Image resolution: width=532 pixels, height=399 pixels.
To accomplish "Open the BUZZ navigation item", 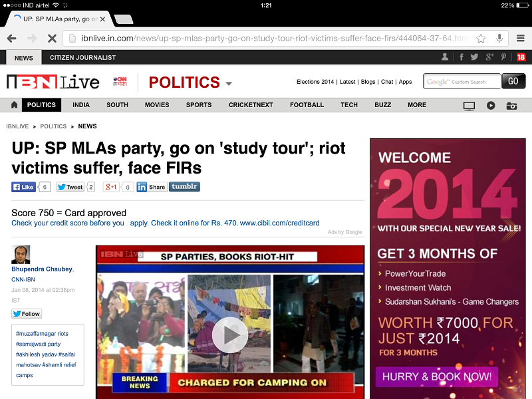I will pyautogui.click(x=383, y=105).
